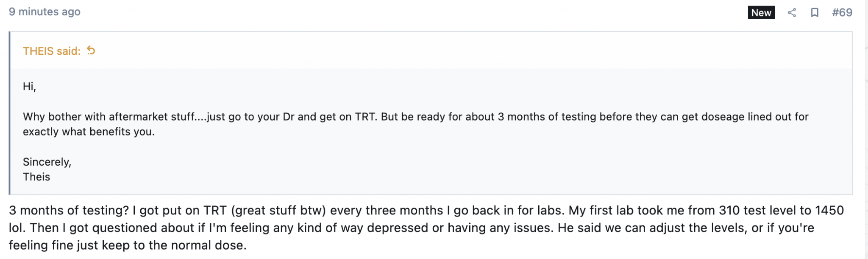The image size is (868, 259).
Task: Click the vertical scrollbar on the right edge
Action: pos(866,127)
